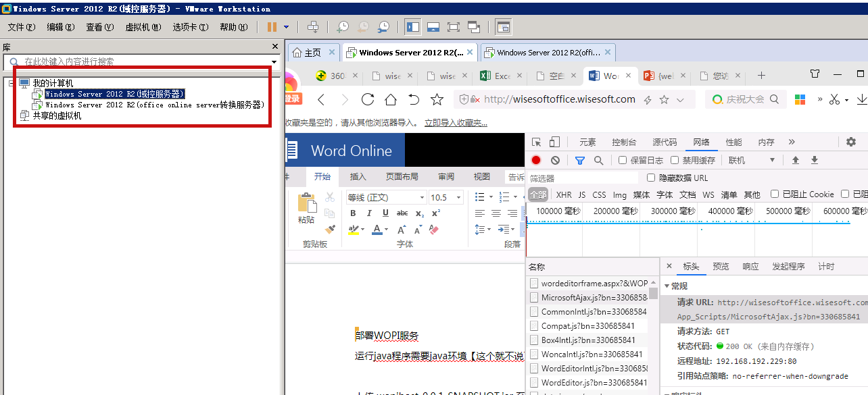Click browser undo-close (restore) icon
The height and width of the screenshot is (395, 868).
coord(414,100)
